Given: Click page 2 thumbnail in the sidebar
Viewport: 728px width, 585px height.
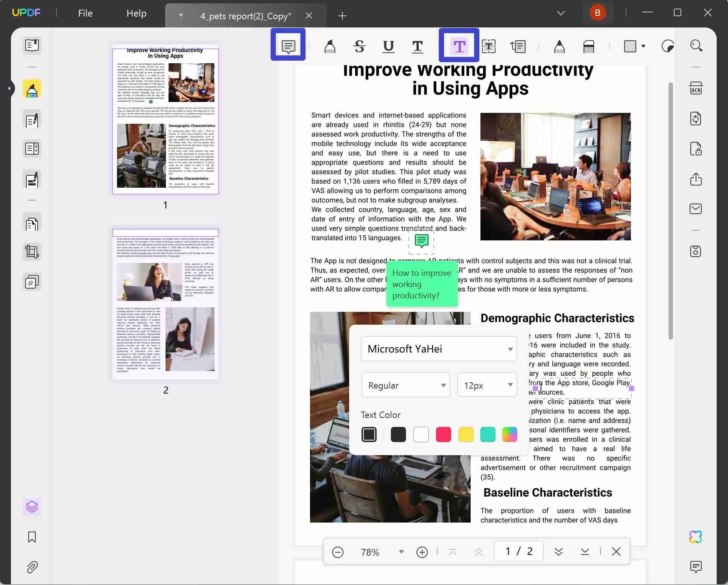Looking at the screenshot, I should (165, 304).
